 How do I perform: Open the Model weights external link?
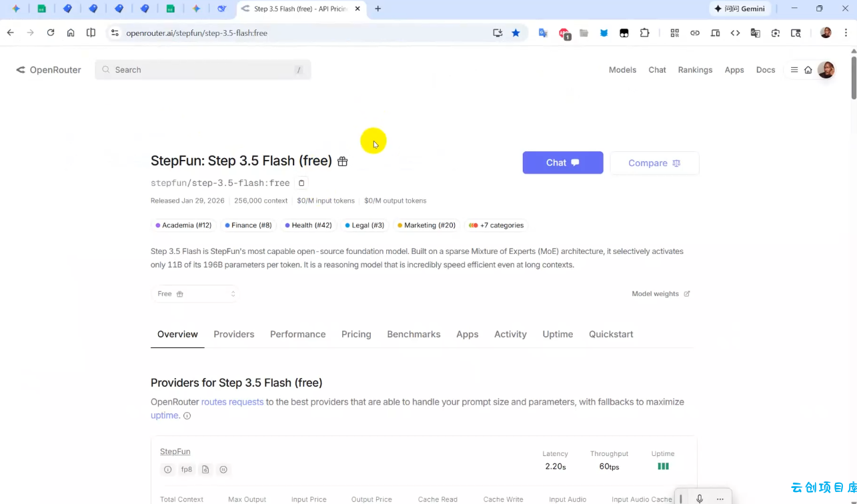click(660, 294)
